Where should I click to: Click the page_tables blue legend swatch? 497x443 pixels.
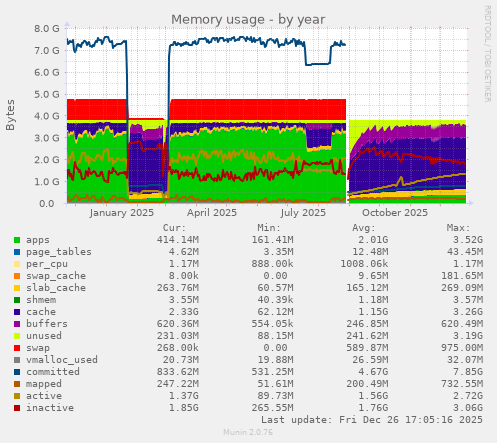(17, 252)
